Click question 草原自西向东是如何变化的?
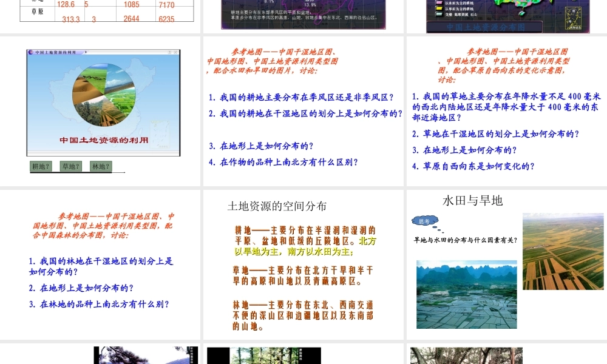The image size is (607, 364). coord(473,167)
